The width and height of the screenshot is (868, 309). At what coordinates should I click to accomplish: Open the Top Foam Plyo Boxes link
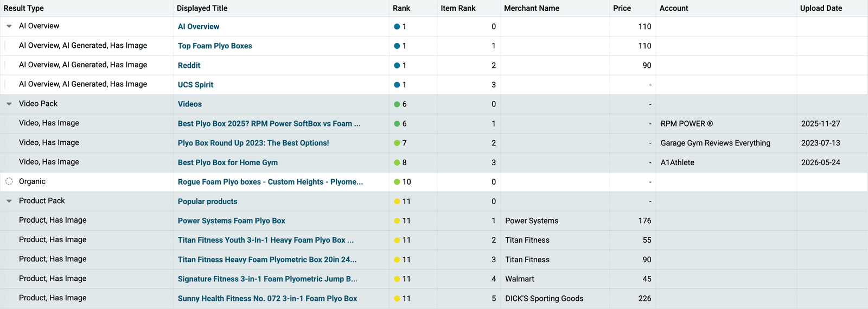[215, 46]
